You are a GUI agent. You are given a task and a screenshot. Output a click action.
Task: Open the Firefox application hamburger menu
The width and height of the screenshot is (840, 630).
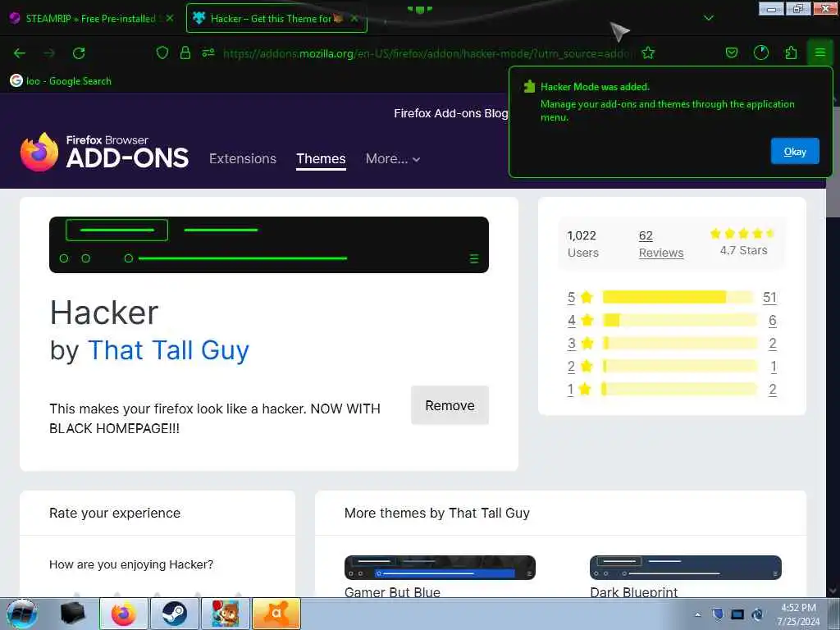[819, 52]
